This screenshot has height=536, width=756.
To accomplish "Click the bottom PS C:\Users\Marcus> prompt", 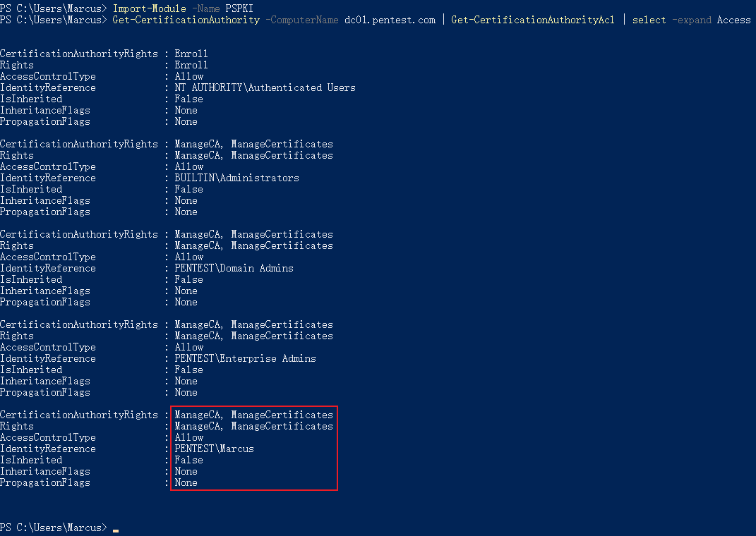I will [54, 528].
